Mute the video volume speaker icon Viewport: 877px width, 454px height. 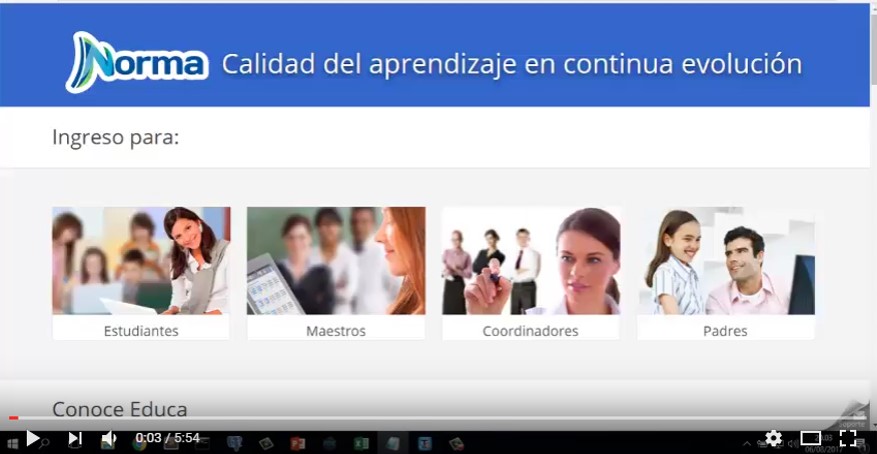[109, 438]
